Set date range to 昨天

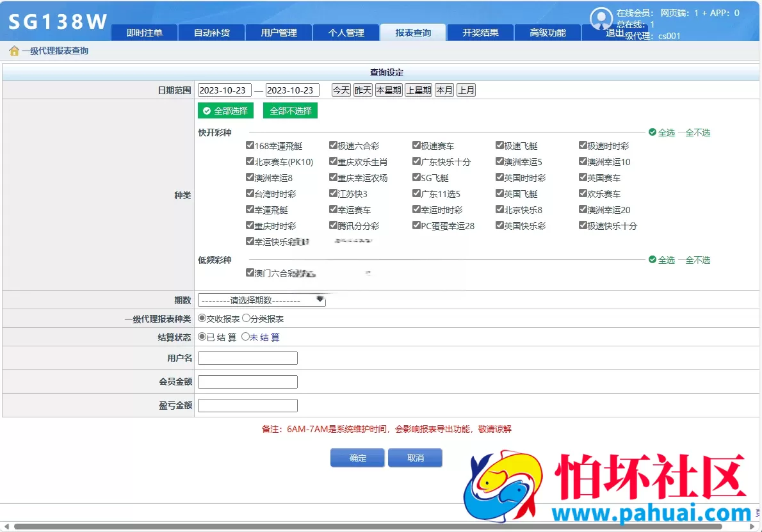point(362,90)
